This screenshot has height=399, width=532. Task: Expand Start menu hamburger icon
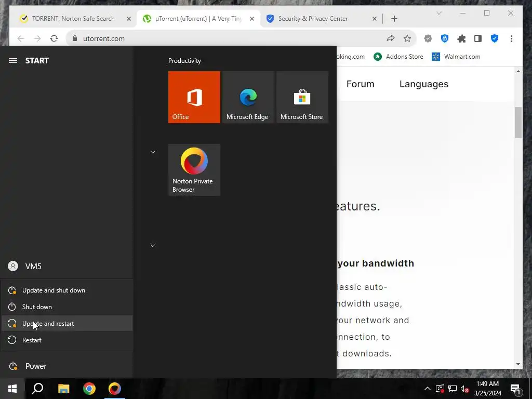(x=13, y=60)
